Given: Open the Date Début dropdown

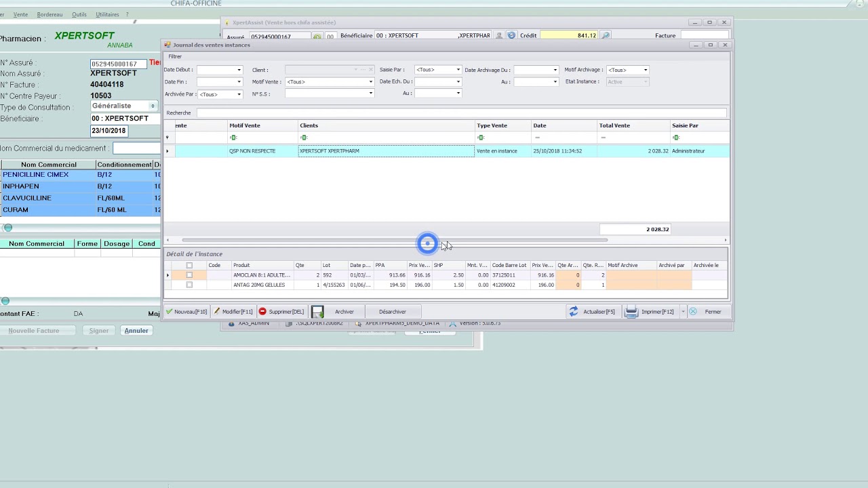Looking at the screenshot, I should 238,70.
